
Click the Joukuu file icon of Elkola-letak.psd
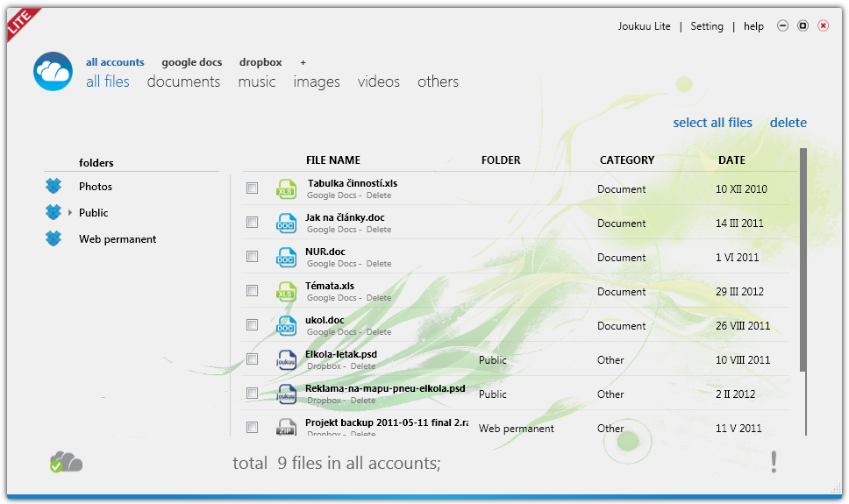pyautogui.click(x=286, y=360)
